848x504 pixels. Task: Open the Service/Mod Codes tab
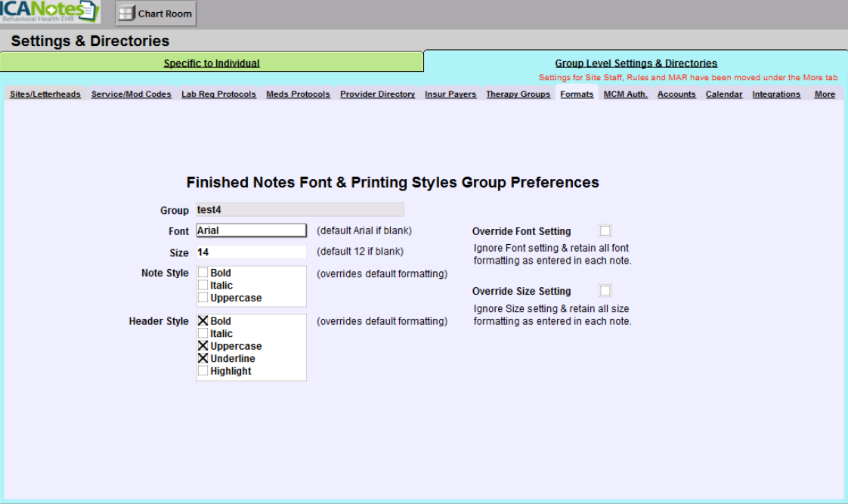tap(132, 94)
